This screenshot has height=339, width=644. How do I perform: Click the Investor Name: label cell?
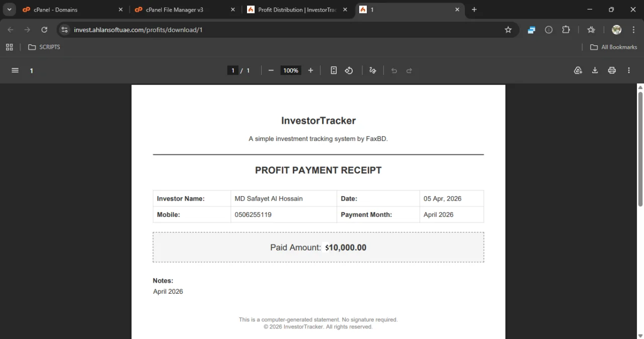pos(192,199)
